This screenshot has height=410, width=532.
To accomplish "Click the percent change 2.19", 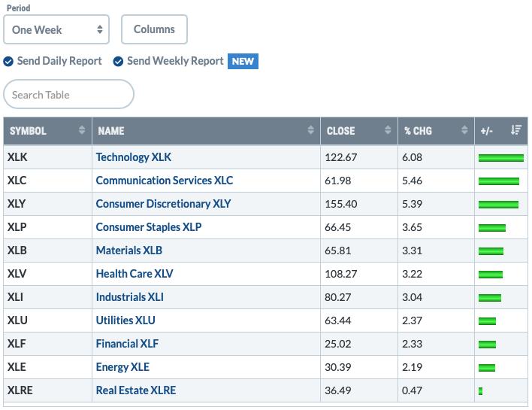I will pyautogui.click(x=412, y=367).
